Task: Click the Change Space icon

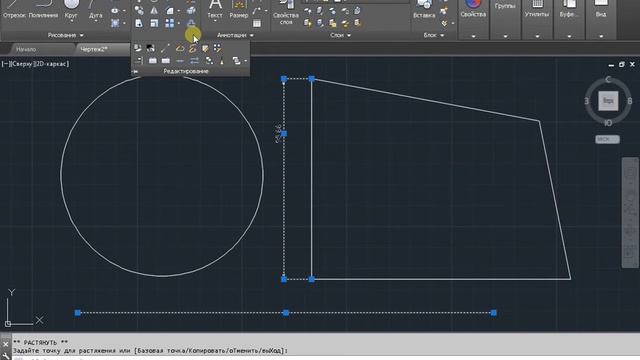Action: (150, 48)
